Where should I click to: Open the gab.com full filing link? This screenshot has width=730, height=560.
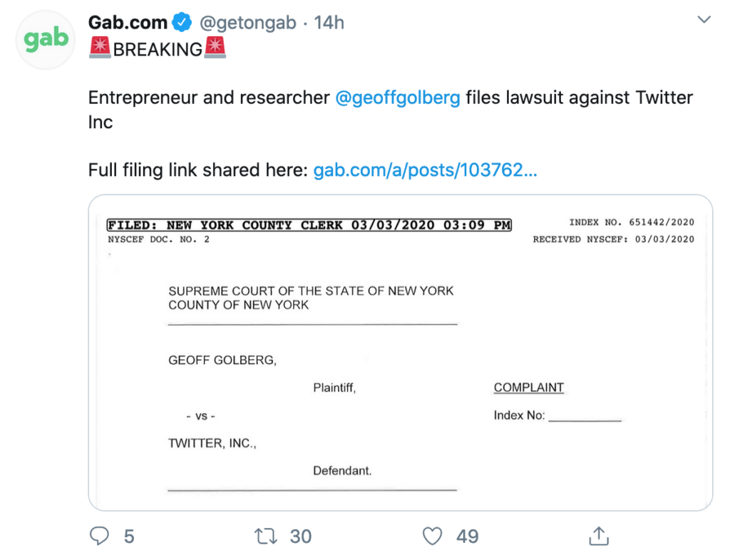pyautogui.click(x=425, y=170)
